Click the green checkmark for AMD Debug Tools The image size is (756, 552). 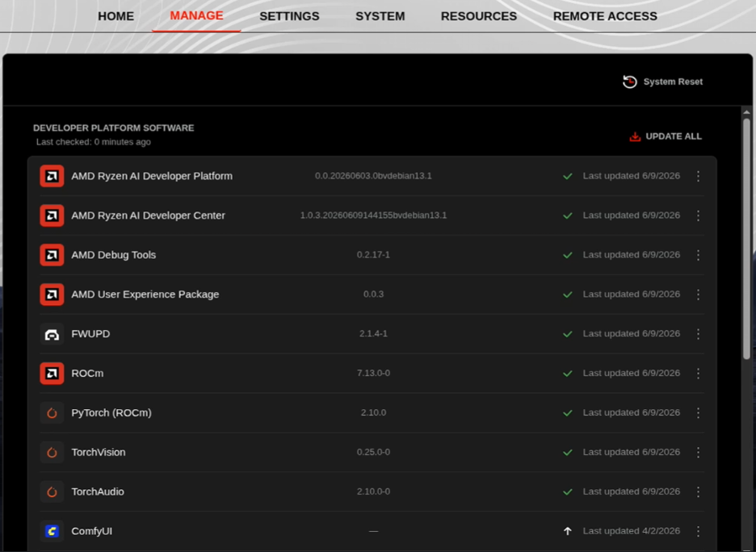point(568,255)
